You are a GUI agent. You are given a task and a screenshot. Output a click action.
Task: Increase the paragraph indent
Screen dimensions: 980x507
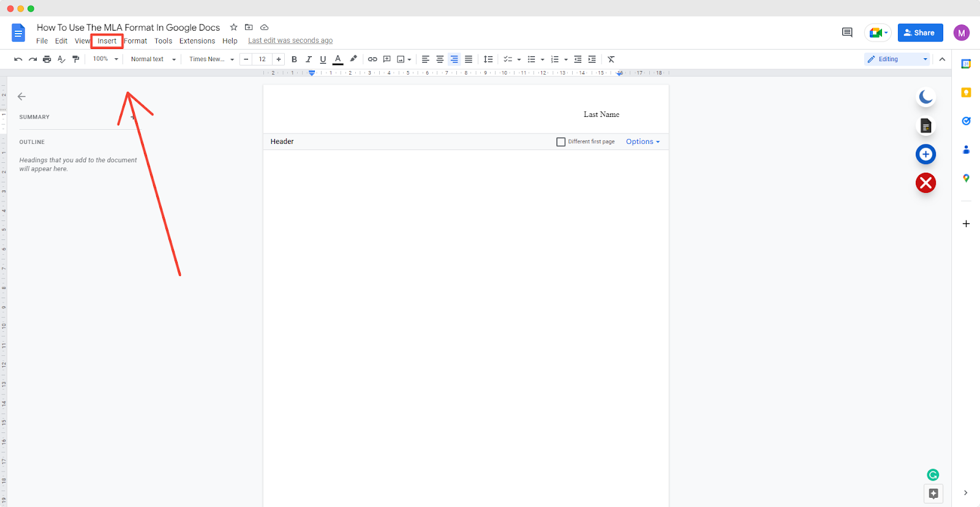click(x=592, y=59)
